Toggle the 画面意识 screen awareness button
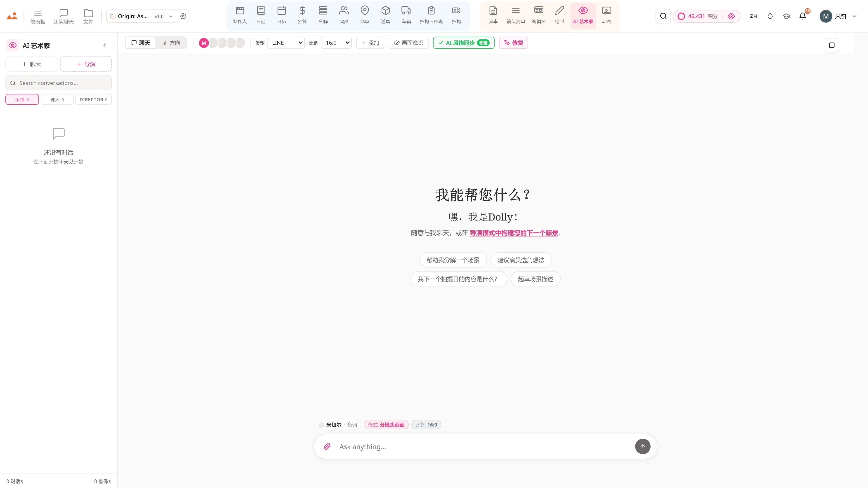The image size is (868, 488). coord(409,43)
